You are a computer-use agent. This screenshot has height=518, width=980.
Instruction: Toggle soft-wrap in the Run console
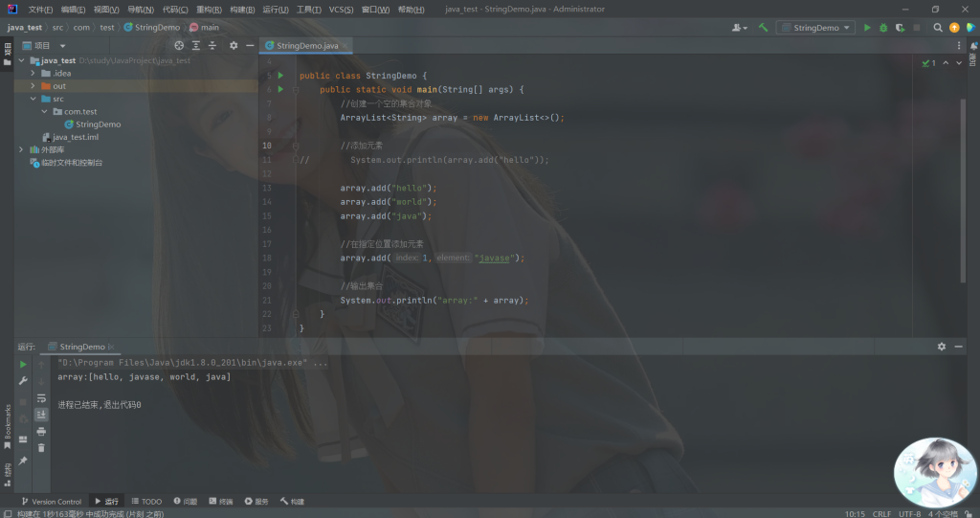41,397
